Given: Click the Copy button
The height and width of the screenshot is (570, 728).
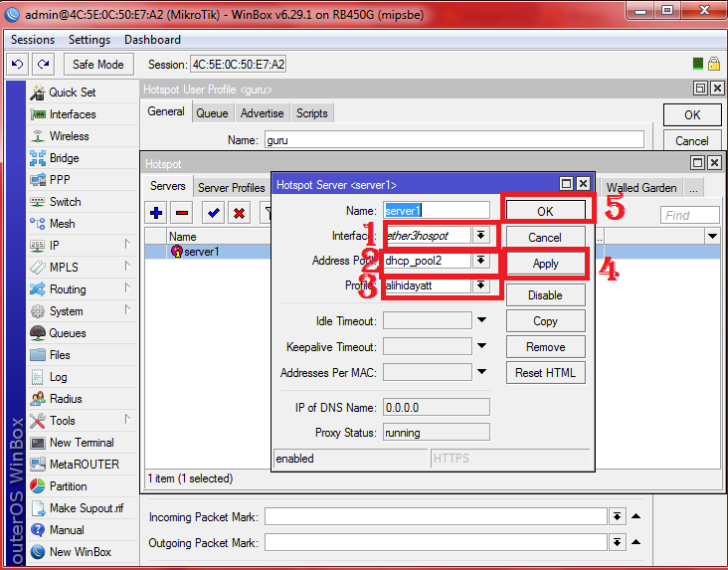Looking at the screenshot, I should (546, 321).
